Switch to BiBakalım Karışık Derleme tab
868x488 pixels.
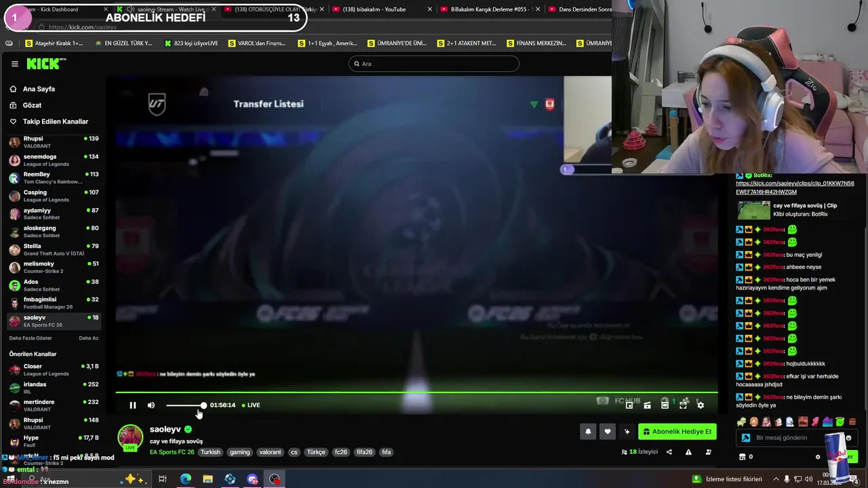tap(488, 9)
